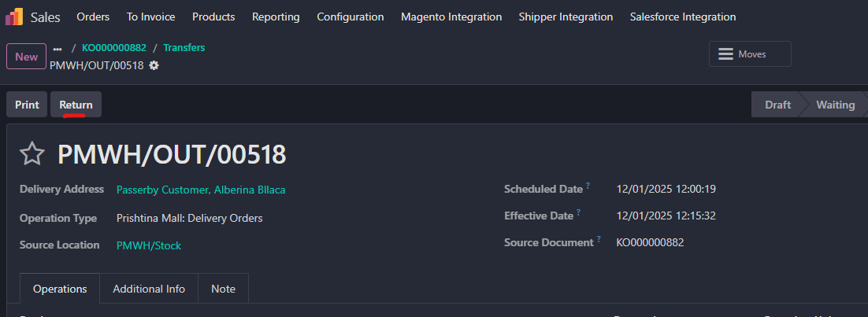Viewport: 868px width, 317px height.
Task: Switch to the Note tab
Action: pyautogui.click(x=223, y=289)
